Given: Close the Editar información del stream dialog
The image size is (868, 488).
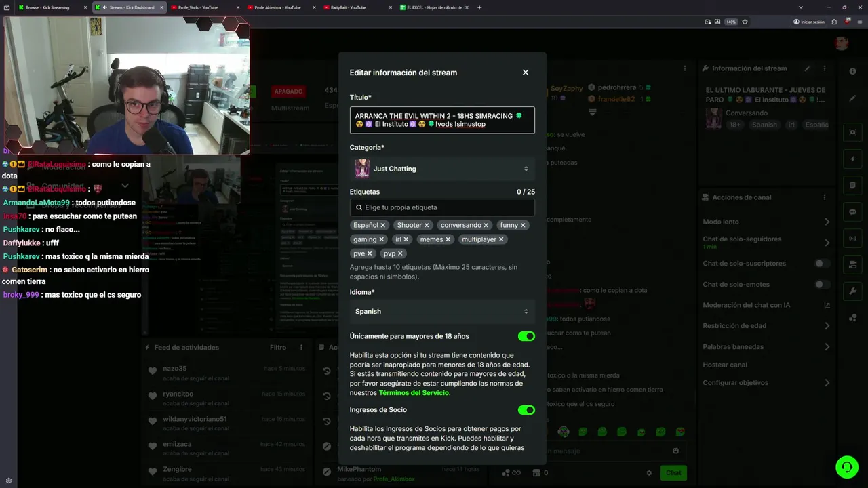Looking at the screenshot, I should pyautogui.click(x=526, y=73).
